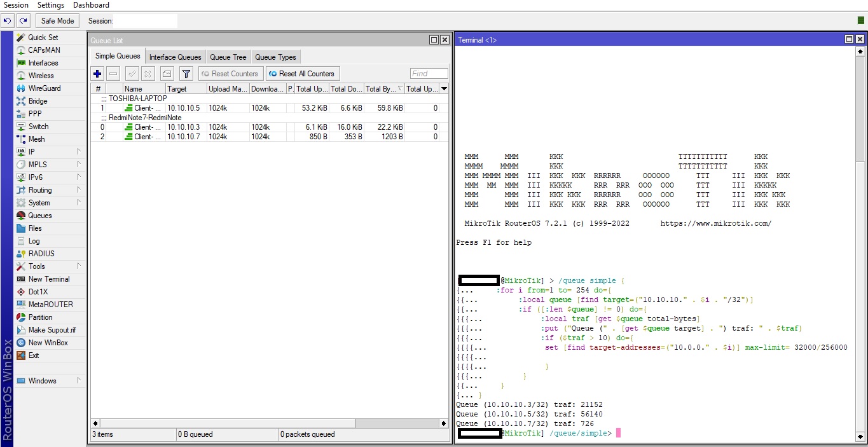Switch to the Simple Queues tab
The height and width of the screenshot is (447, 868).
118,56
